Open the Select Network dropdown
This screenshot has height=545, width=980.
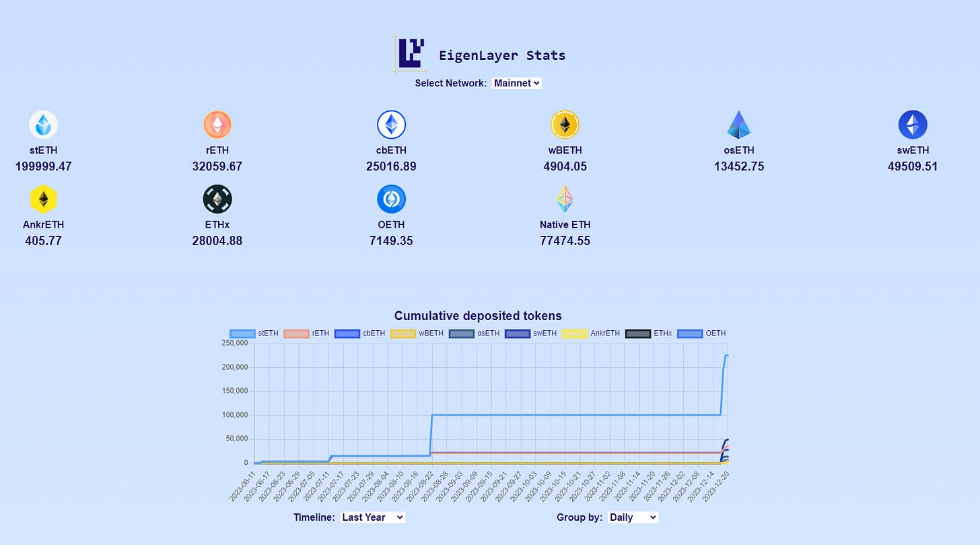[517, 83]
